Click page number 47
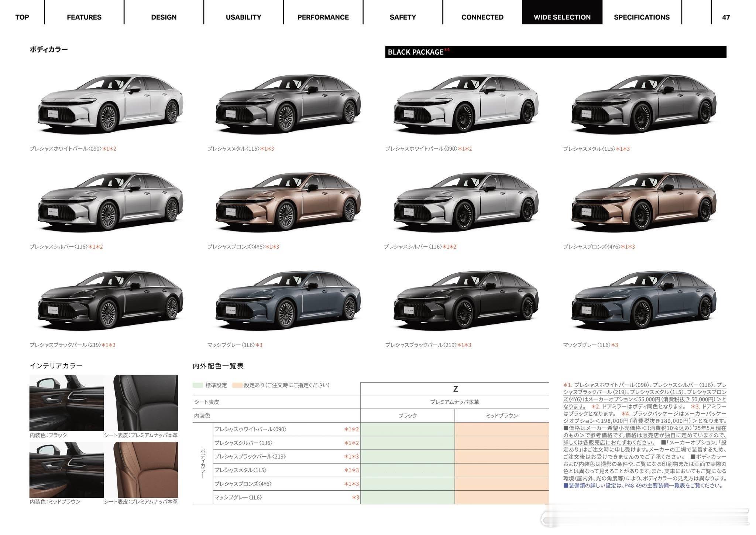Image resolution: width=756 pixels, height=535 pixels. [x=726, y=17]
